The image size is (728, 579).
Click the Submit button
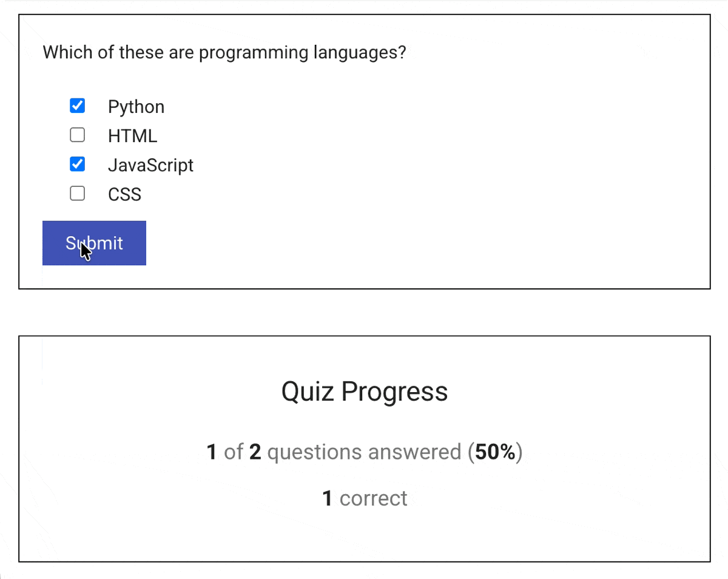[x=94, y=243]
